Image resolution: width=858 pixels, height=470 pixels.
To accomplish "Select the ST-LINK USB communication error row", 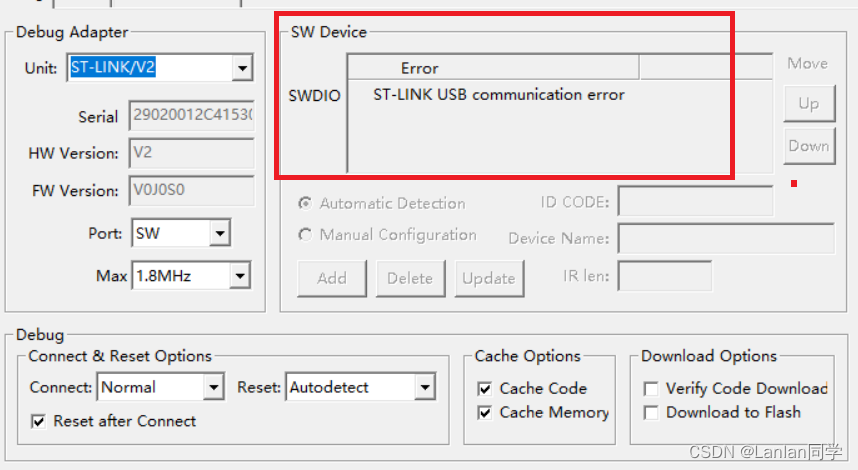I will pyautogui.click(x=498, y=95).
